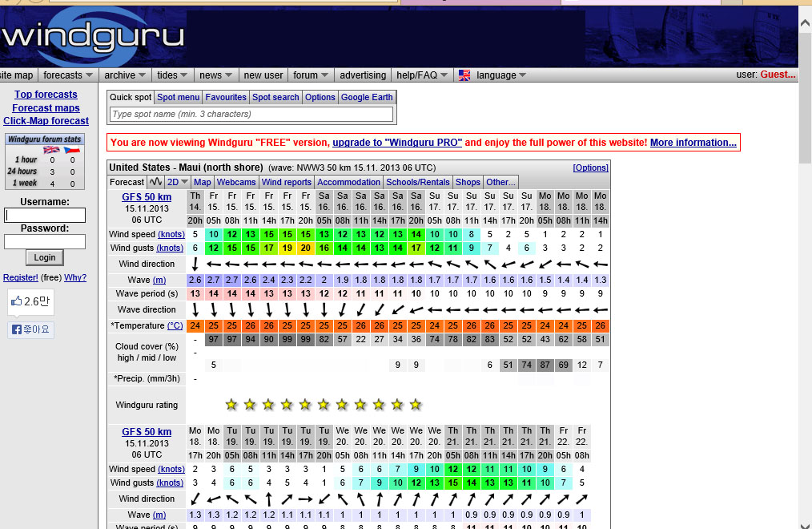The width and height of the screenshot is (812, 529).
Task: Click the Guest... user link
Action: [778, 75]
